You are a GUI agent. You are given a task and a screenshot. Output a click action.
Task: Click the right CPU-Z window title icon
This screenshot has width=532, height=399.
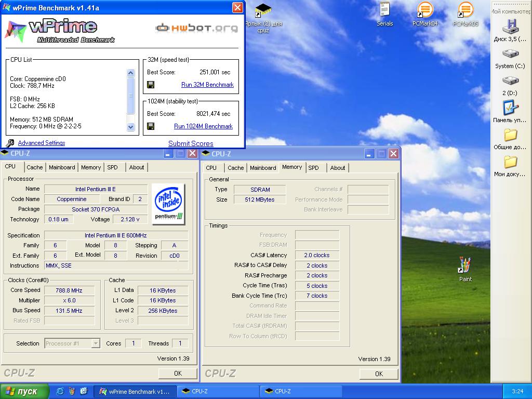206,154
